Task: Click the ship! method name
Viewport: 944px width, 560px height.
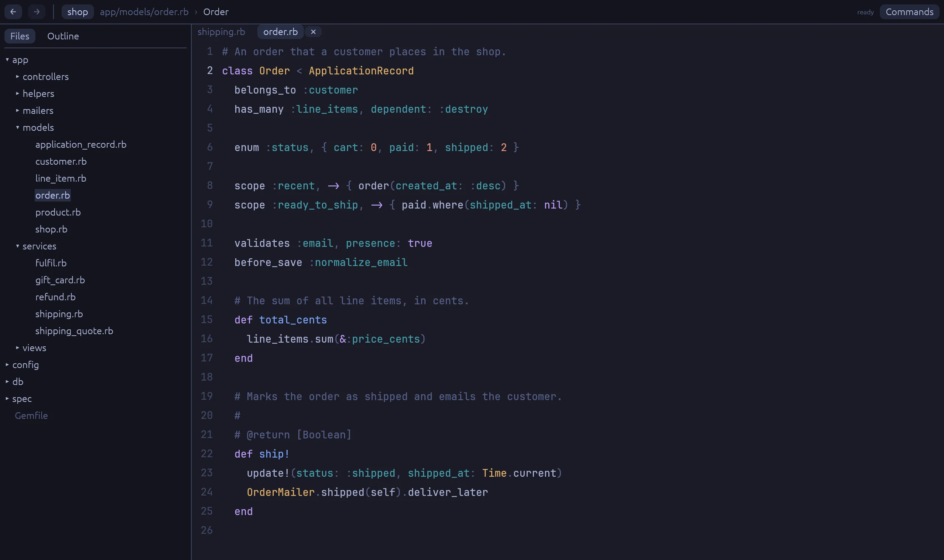Action: tap(274, 454)
